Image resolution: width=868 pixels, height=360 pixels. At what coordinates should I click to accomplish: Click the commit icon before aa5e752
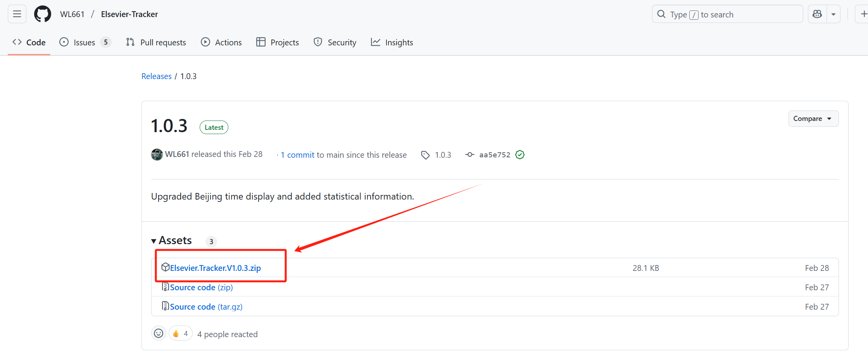click(x=470, y=155)
